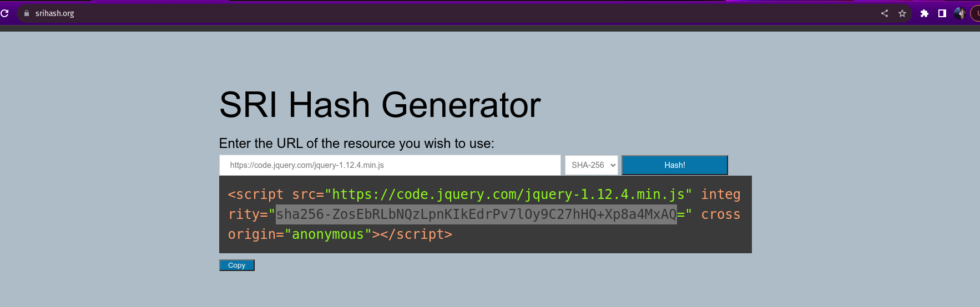
Task: Focus the resource URL input field
Action: coord(390,165)
